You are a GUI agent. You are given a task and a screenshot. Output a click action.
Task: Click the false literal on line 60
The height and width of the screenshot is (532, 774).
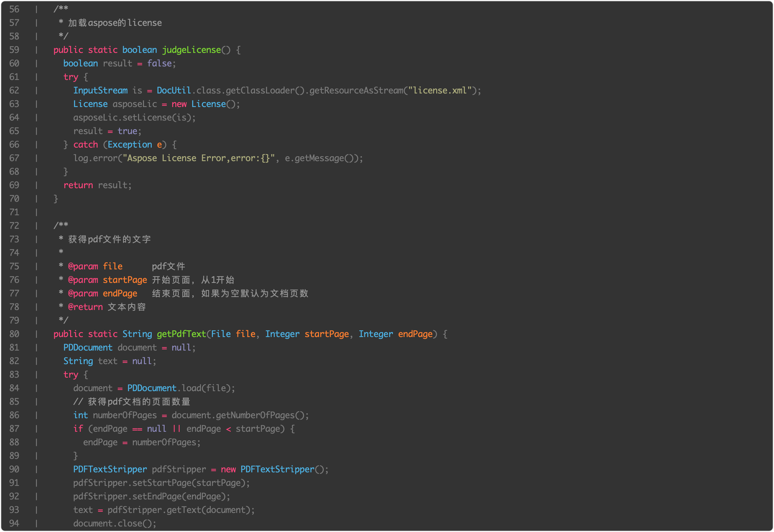(159, 64)
